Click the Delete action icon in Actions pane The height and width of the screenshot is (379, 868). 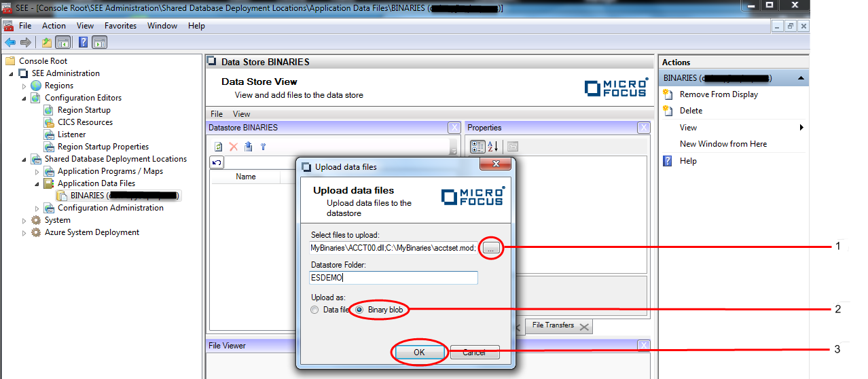tap(668, 111)
